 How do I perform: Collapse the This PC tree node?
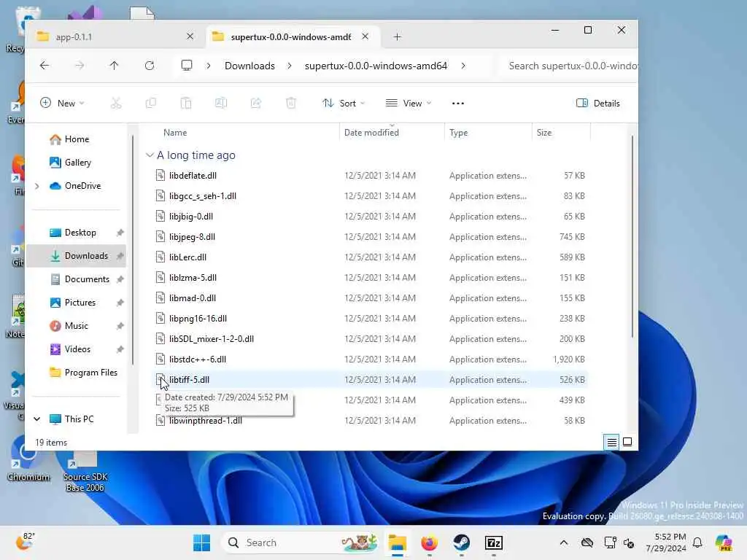tap(37, 419)
